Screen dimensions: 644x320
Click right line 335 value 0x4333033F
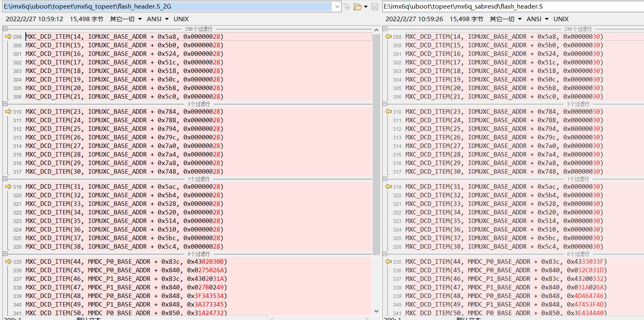coord(585,262)
